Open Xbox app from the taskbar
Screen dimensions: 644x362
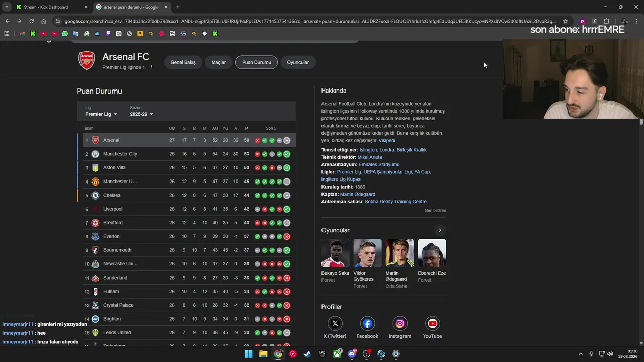[x=337, y=354]
